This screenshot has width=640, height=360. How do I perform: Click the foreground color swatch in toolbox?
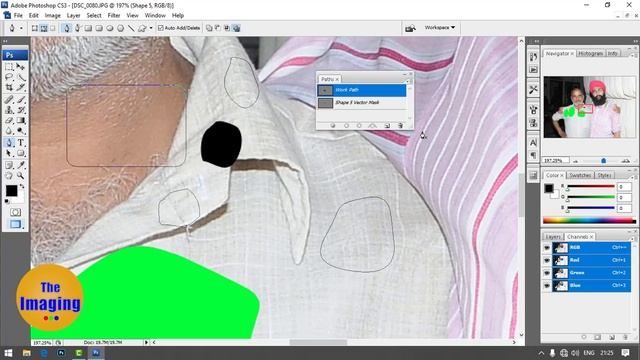(x=11, y=191)
